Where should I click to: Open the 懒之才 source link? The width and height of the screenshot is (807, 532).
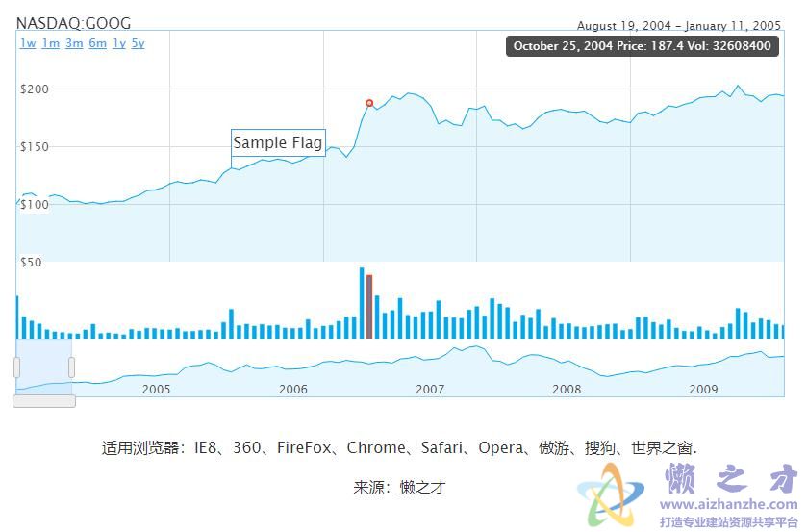pos(422,487)
